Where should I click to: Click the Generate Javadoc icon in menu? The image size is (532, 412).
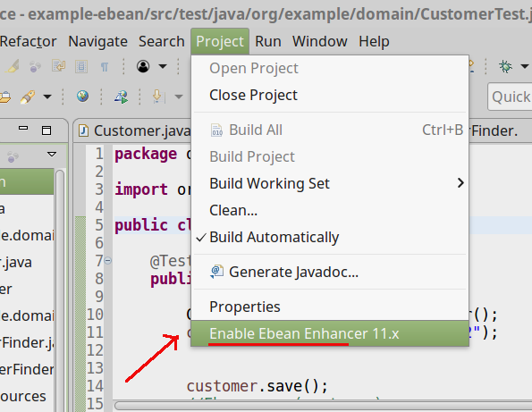coord(216,272)
